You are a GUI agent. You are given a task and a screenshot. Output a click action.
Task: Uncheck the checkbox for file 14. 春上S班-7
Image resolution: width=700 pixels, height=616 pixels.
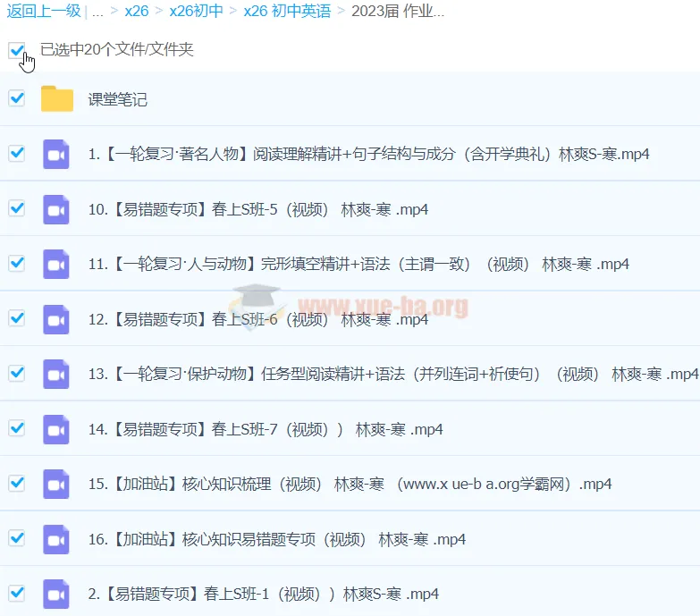pos(16,428)
